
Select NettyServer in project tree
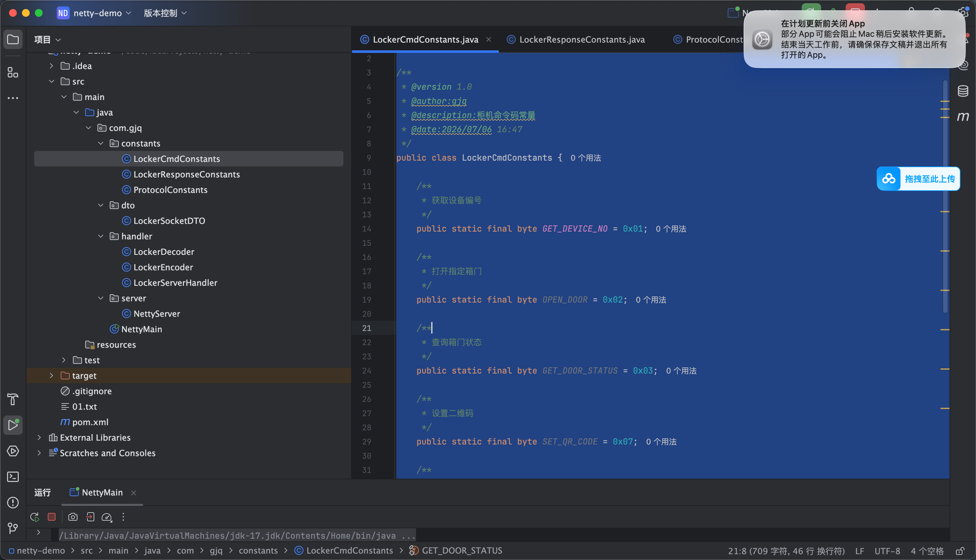(157, 314)
